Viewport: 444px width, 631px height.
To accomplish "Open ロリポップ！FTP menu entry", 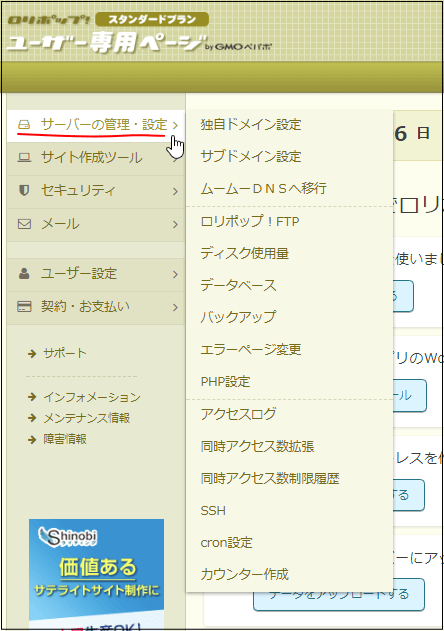I will (250, 221).
